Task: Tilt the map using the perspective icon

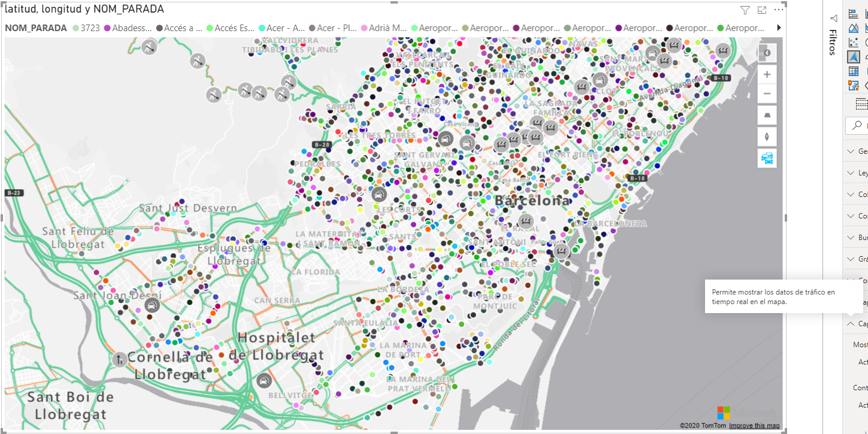Action: (767, 115)
